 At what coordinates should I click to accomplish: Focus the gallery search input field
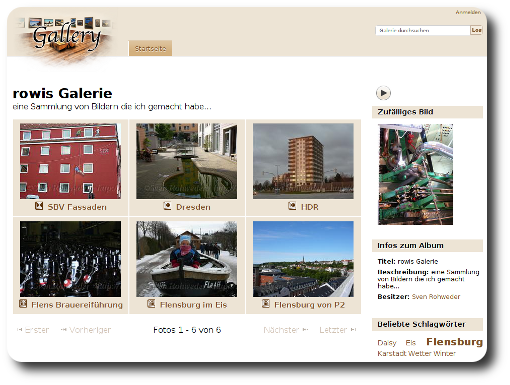pos(423,30)
